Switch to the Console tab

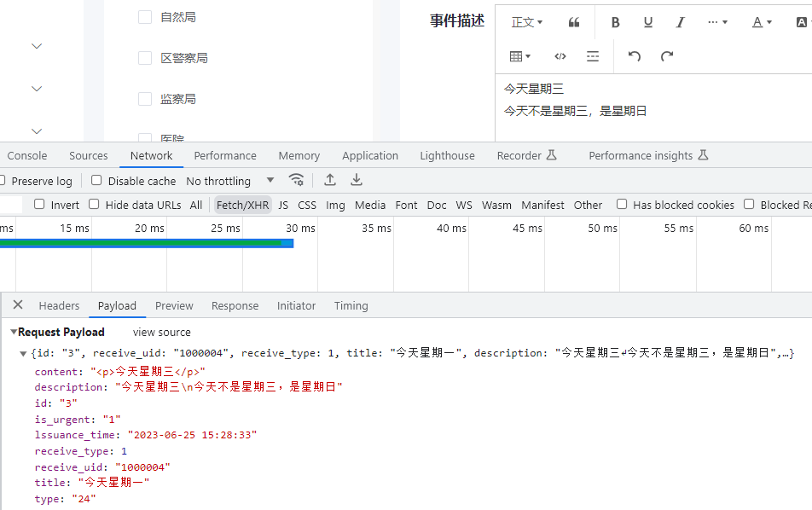pos(27,156)
